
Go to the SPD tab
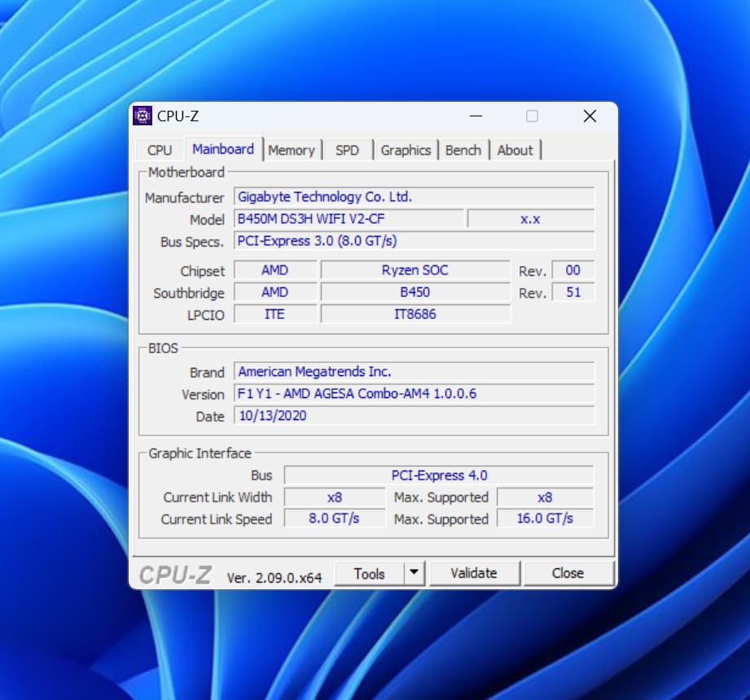pyautogui.click(x=347, y=150)
